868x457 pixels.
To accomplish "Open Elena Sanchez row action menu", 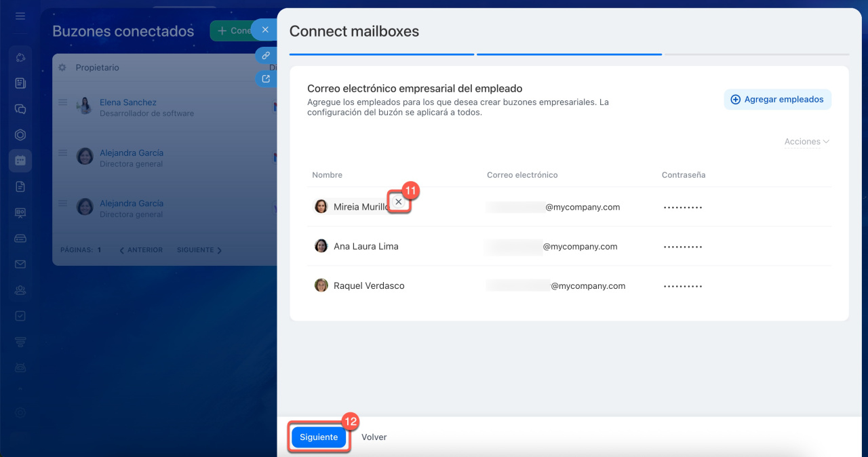I will [62, 102].
